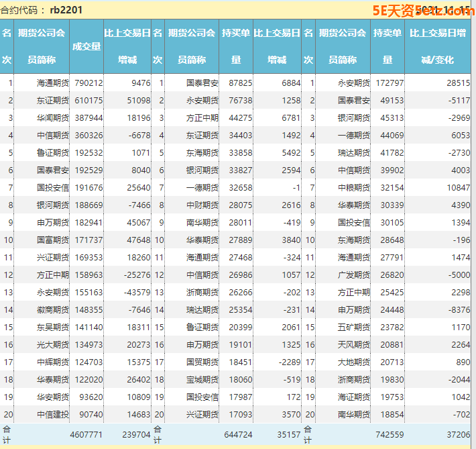Click the 东吴期货 company name
This screenshot has height=449, width=476.
point(53,328)
